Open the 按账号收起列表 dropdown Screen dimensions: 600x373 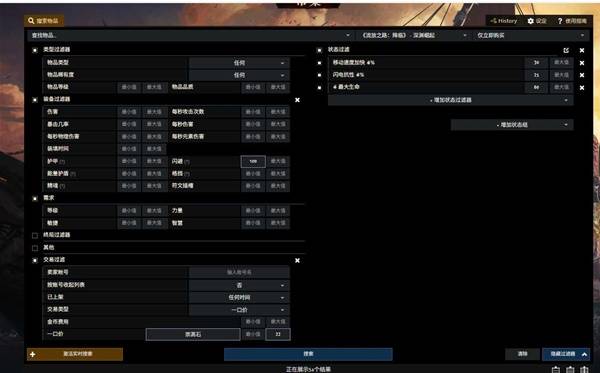point(239,285)
